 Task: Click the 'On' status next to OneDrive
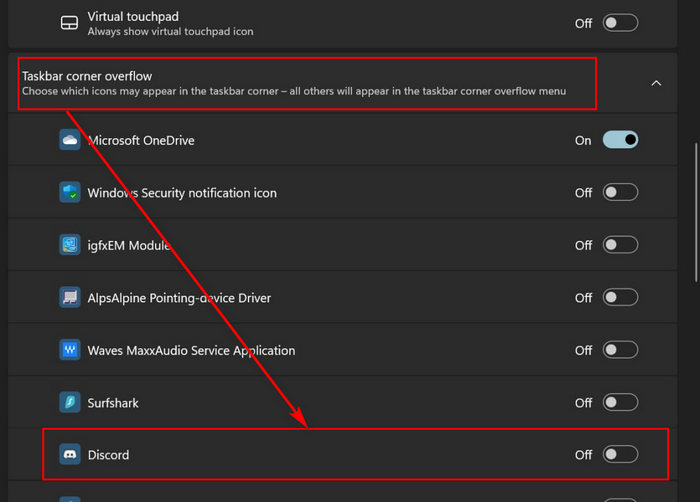pyautogui.click(x=583, y=141)
